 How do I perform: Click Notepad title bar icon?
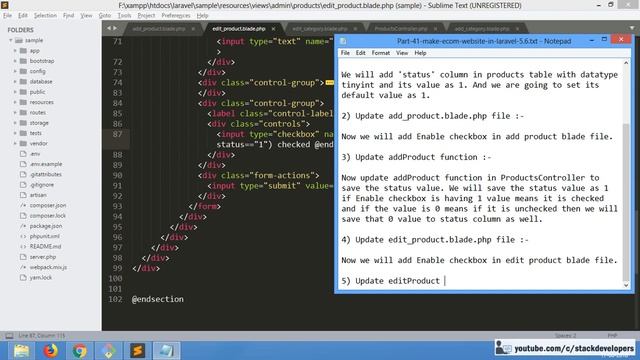pyautogui.click(x=343, y=41)
